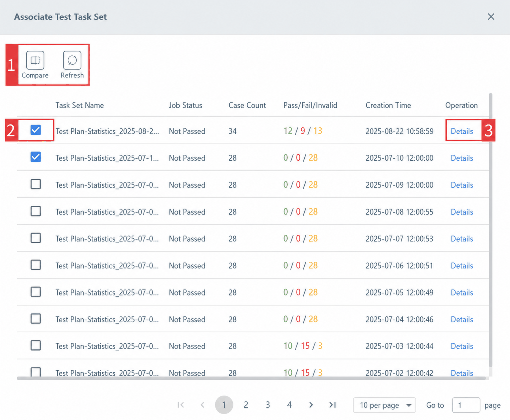This screenshot has width=510, height=420.
Task: Click the Case Count column header
Action: [x=247, y=105]
